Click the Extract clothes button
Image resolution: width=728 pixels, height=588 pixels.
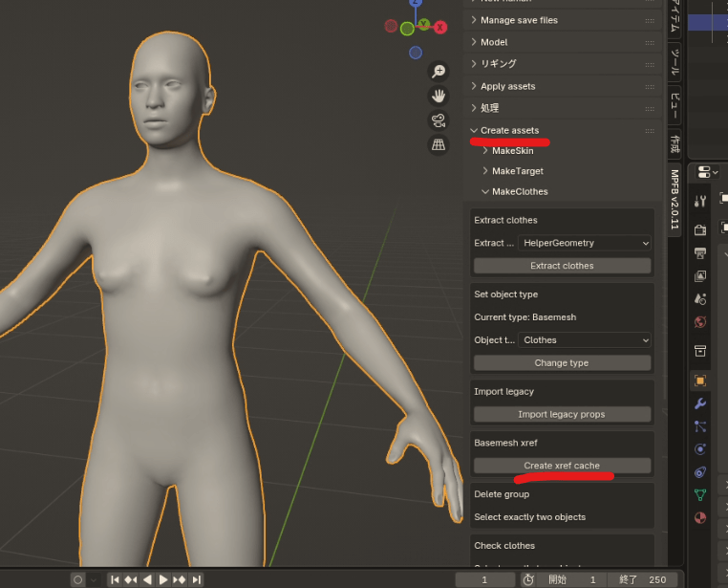click(563, 266)
